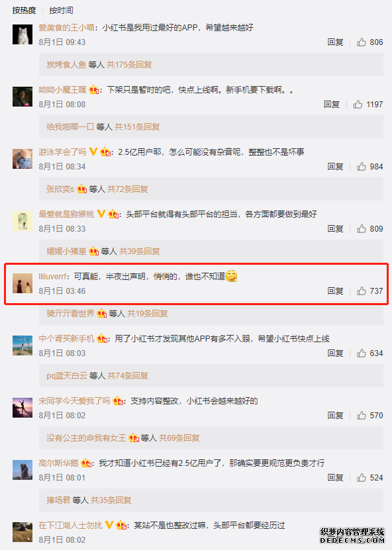Reply to 爱美食的王小喵's comment
The width and height of the screenshot is (392, 550).
click(x=335, y=42)
